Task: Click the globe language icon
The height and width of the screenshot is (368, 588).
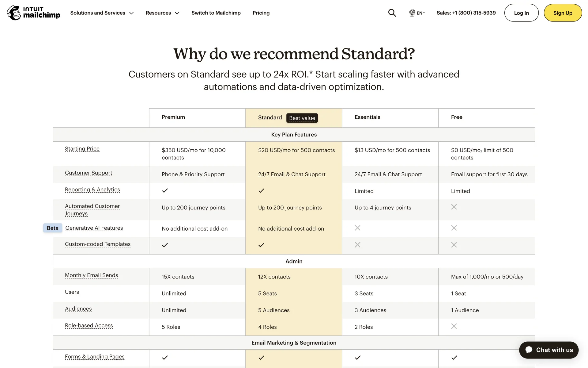Action: coord(412,13)
